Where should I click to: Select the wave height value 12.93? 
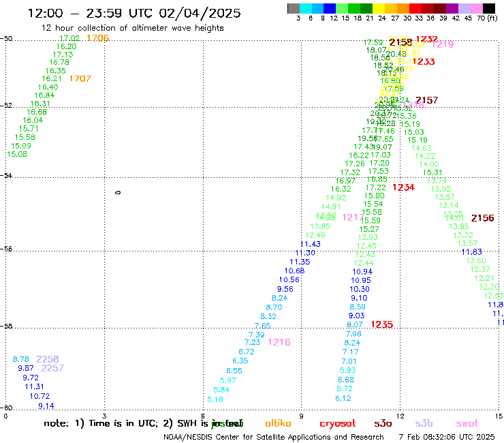click(x=368, y=237)
